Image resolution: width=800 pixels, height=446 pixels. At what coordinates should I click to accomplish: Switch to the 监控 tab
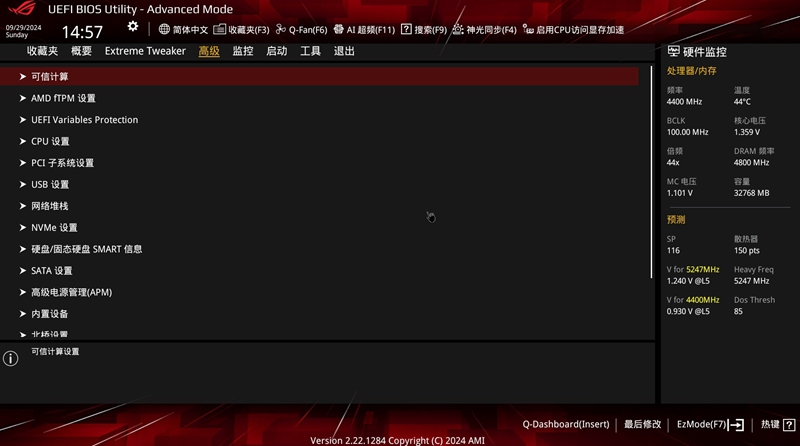243,51
